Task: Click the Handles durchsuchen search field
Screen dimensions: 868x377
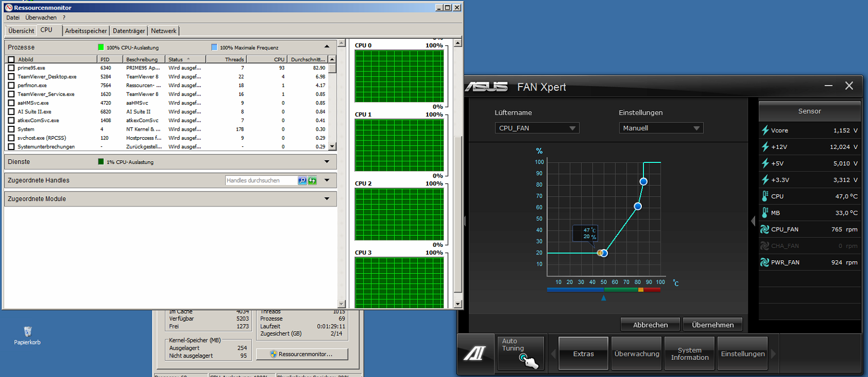Action: (x=261, y=180)
